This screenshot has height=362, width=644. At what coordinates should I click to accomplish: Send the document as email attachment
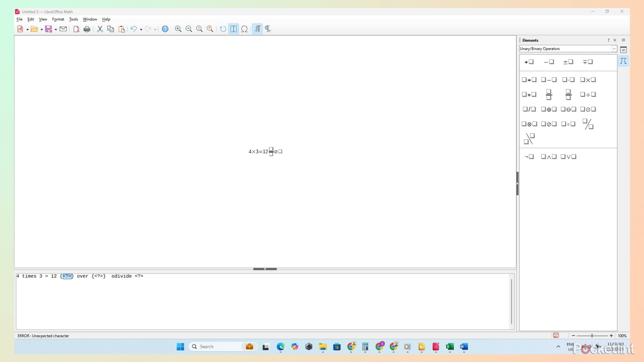coord(63,29)
